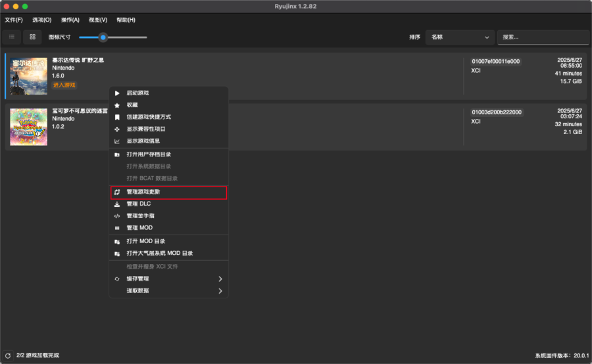
Task: Click the 2025/6/27 03:07:24 timestamp
Action: click(x=570, y=114)
